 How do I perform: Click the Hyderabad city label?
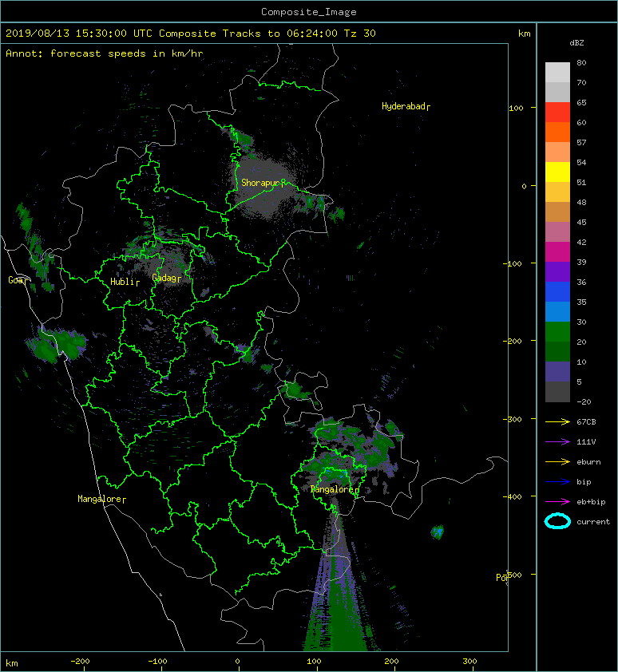[406, 106]
